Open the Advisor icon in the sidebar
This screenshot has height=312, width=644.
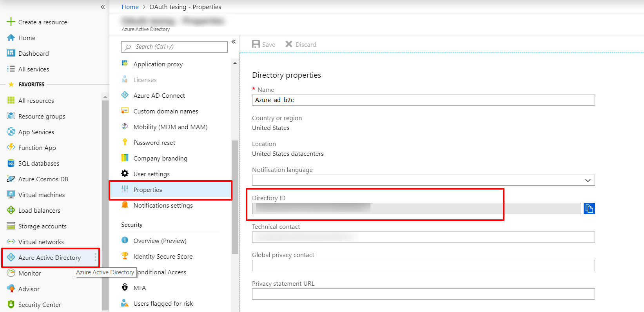point(11,289)
